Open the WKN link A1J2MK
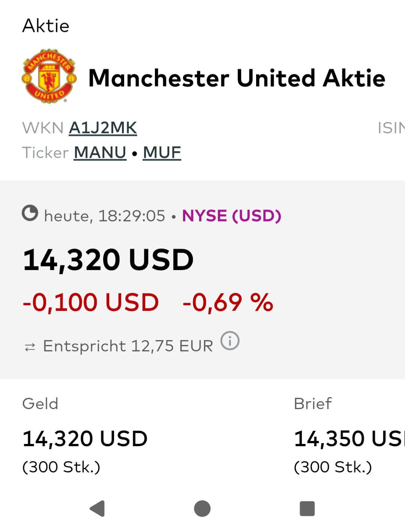 pos(103,128)
